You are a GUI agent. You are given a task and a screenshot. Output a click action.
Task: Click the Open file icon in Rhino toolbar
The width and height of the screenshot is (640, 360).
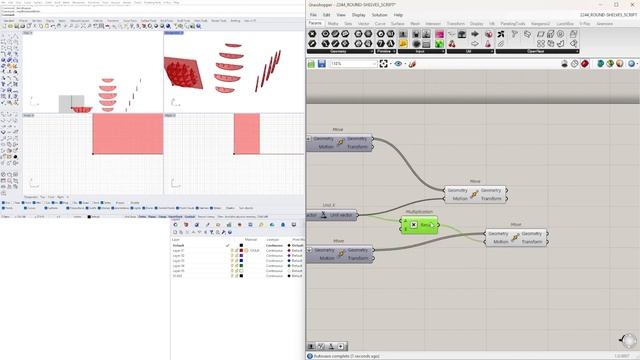click(x=11, y=26)
